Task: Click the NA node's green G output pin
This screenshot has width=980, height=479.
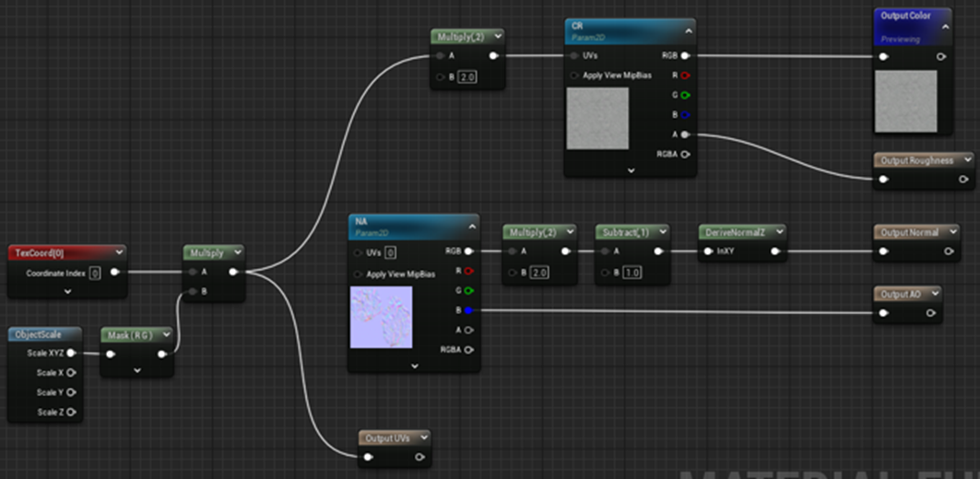Action: tap(468, 290)
